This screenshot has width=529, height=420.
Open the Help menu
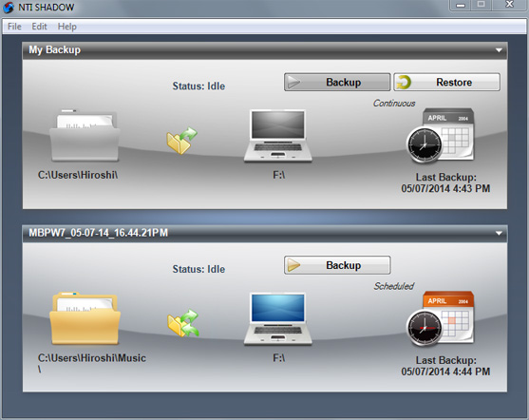(66, 27)
